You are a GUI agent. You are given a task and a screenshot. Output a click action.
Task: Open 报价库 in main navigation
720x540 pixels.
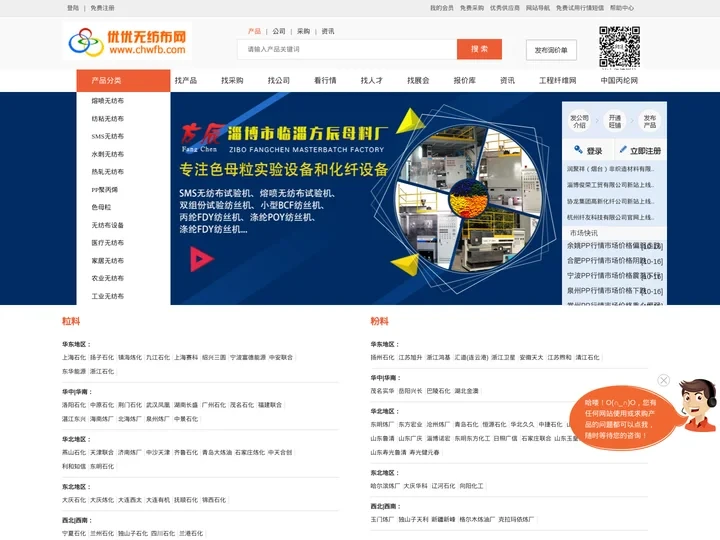pyautogui.click(x=465, y=80)
